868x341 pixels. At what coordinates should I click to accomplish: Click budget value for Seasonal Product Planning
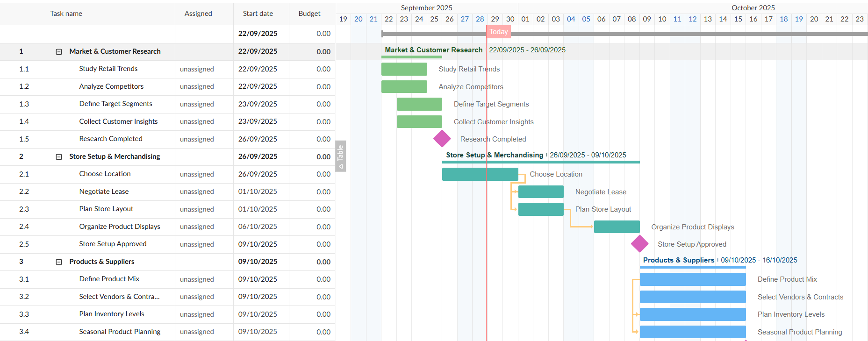(323, 332)
